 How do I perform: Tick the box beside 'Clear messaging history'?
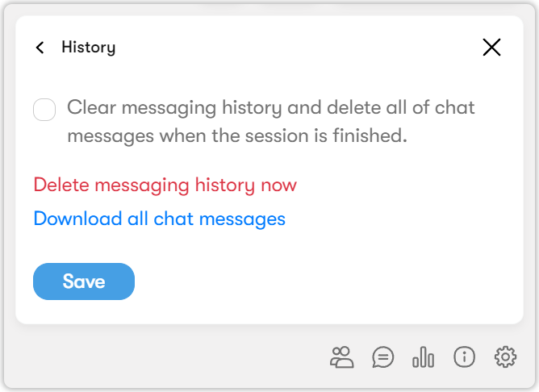pyautogui.click(x=44, y=110)
